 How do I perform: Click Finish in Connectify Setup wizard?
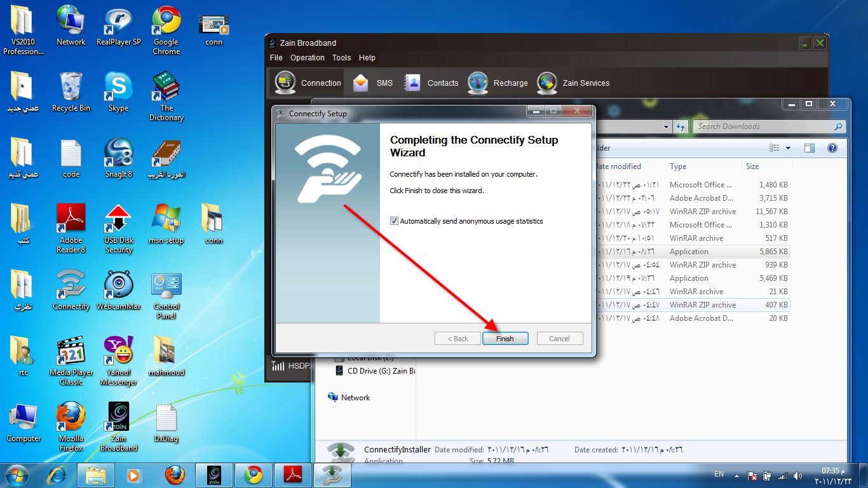(x=505, y=339)
